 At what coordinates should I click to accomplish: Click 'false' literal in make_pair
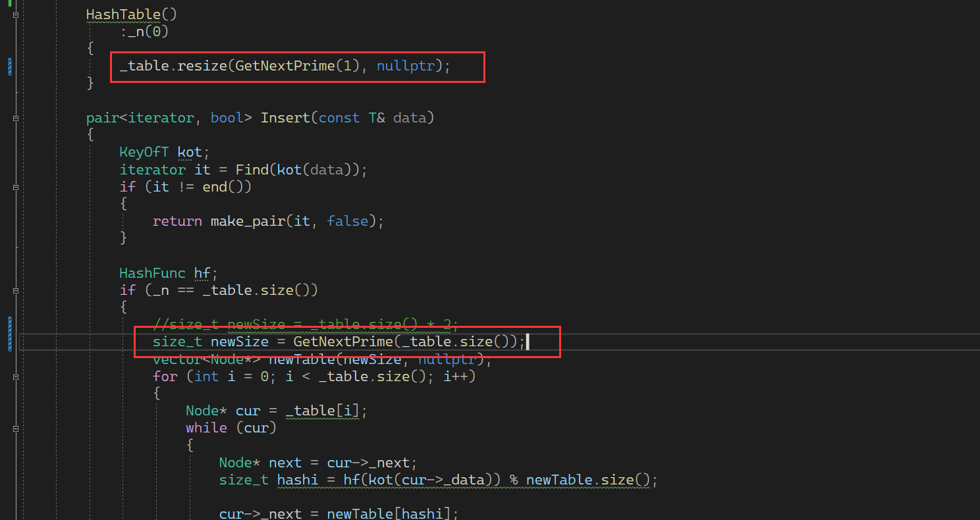click(347, 221)
